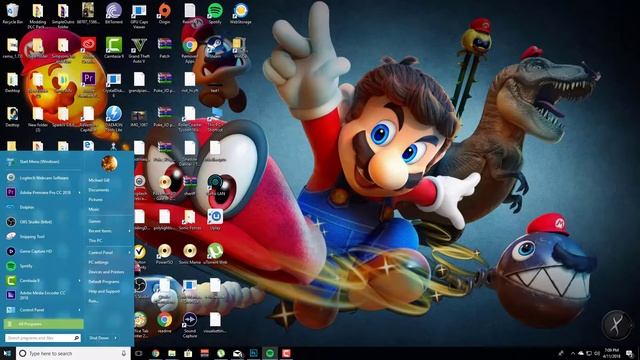This screenshot has width=640, height=360.
Task: Launch Camtasia 9 desktop shortcut
Action: point(114,48)
